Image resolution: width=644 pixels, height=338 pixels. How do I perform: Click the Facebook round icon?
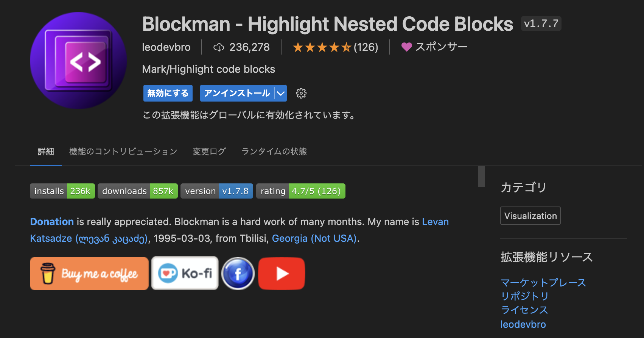(238, 274)
